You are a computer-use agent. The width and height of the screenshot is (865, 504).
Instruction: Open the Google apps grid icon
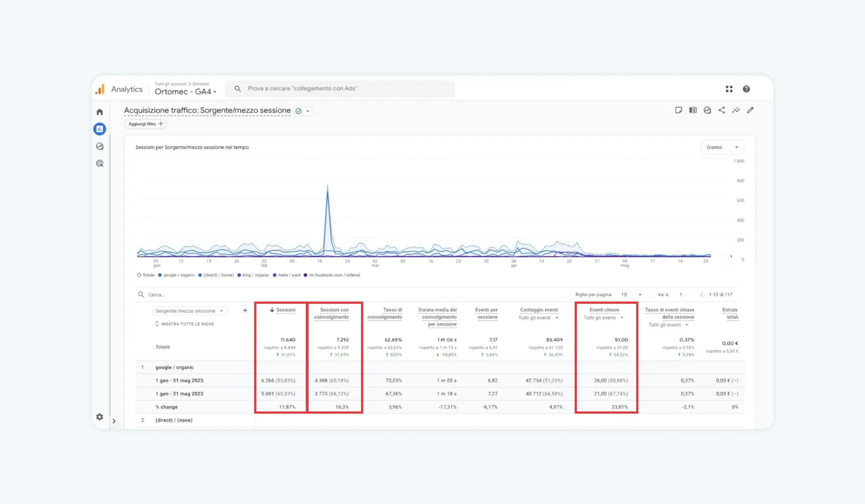[729, 89]
